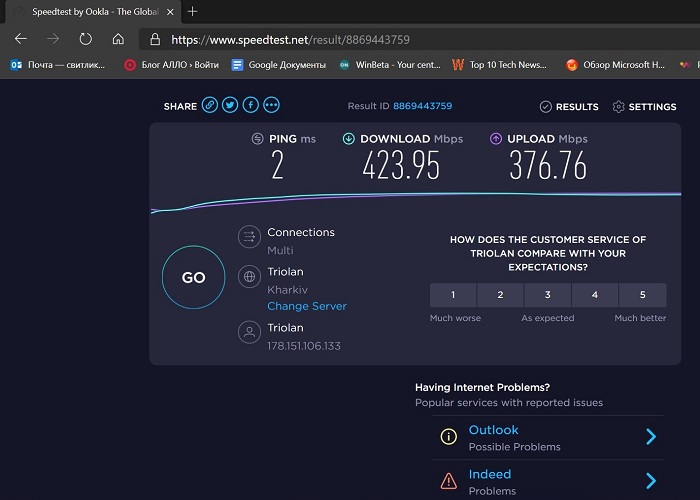Click Change Server link
Screen dimensions: 700x500
tap(307, 306)
